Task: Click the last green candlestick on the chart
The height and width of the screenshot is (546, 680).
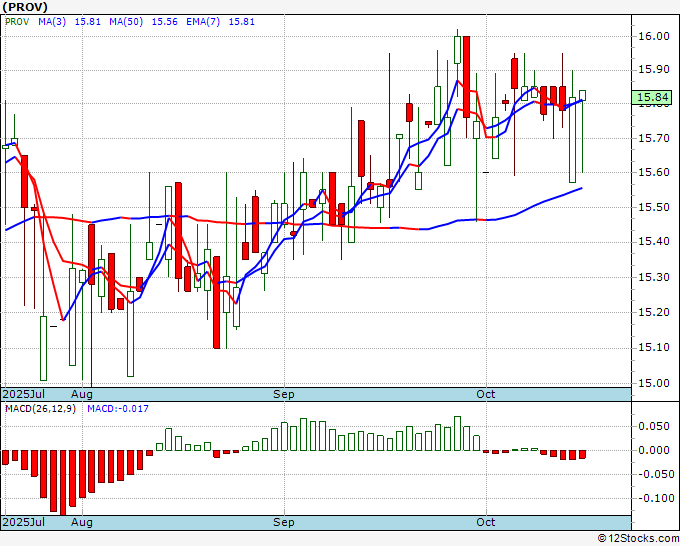Action: (x=582, y=95)
